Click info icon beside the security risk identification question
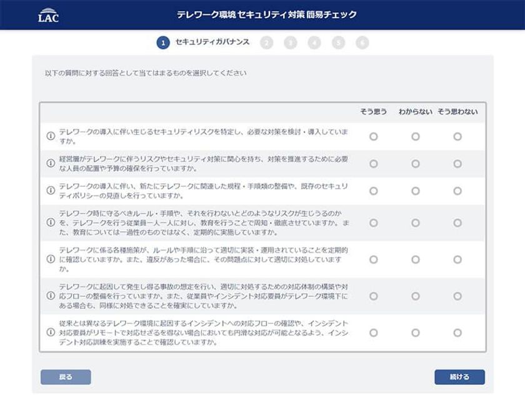 pos(51,136)
